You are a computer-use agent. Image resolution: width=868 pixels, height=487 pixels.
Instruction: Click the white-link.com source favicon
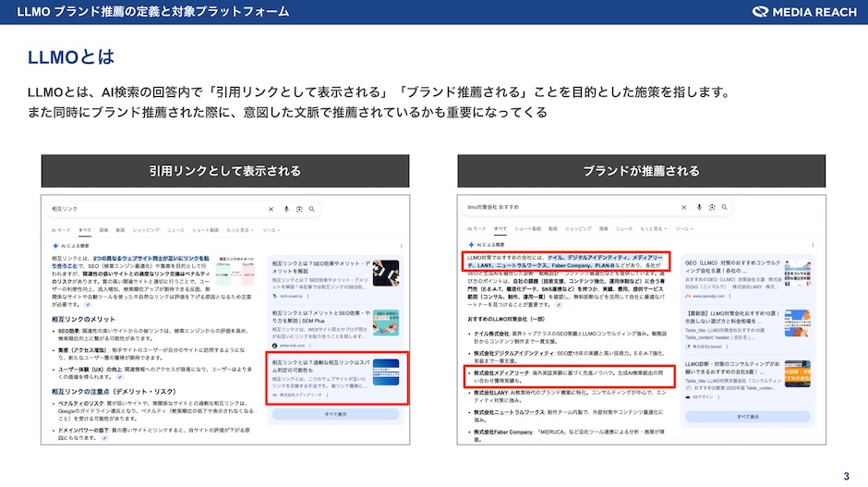274,346
